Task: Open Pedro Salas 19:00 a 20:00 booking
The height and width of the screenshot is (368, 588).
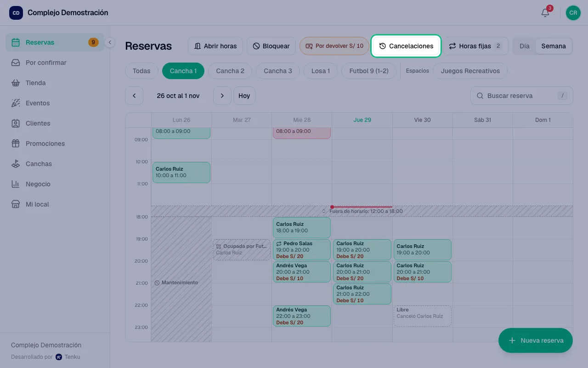Action: (x=302, y=250)
